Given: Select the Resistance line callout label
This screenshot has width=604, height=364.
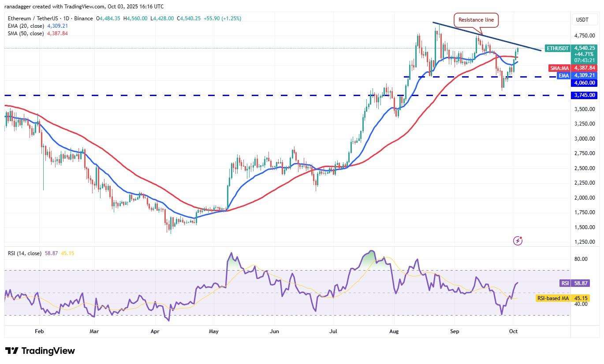Looking at the screenshot, I should click(476, 20).
